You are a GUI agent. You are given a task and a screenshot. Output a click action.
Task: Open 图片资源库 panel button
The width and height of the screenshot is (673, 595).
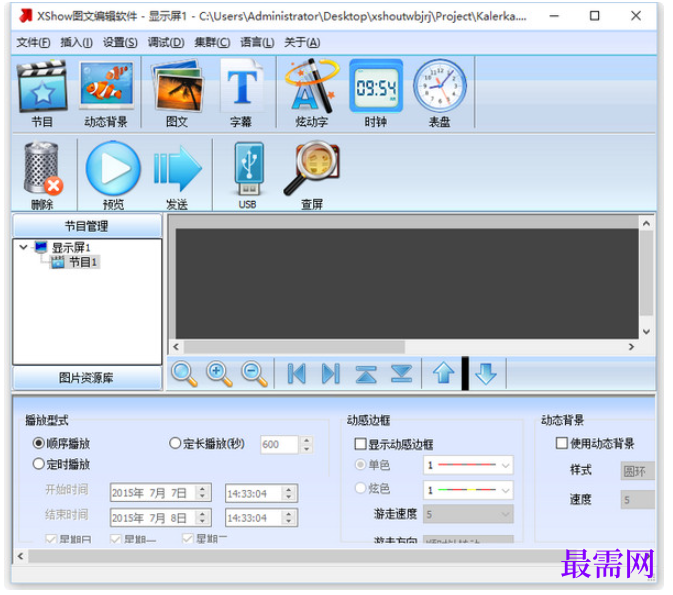[87, 378]
